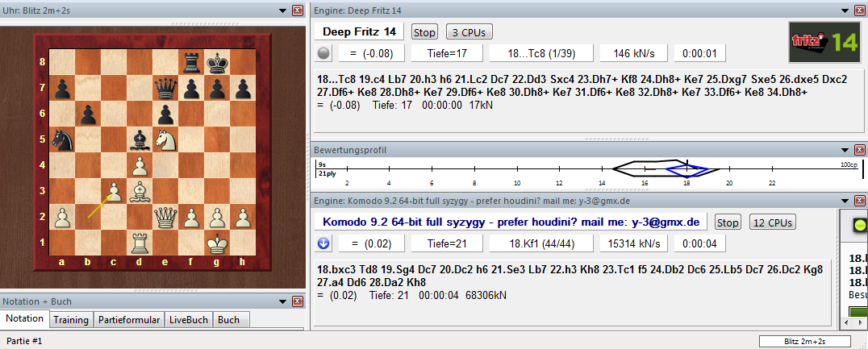This screenshot has width=868, height=349.
Task: Open the Komodo engine panel dropdown arrow
Action: tap(844, 200)
